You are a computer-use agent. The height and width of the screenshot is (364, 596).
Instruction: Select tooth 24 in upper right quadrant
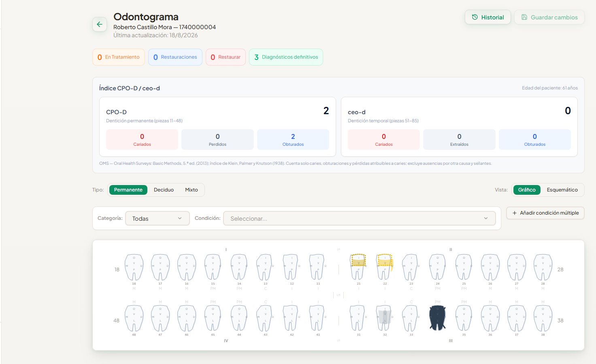[x=437, y=267]
